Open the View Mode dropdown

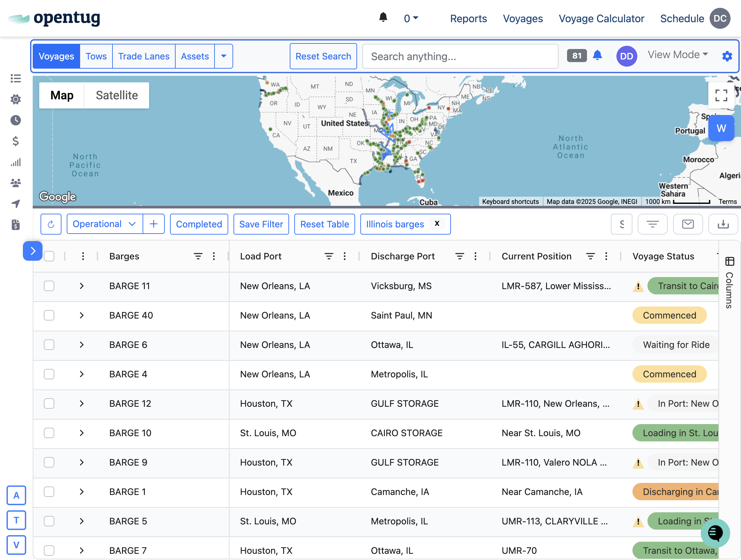(x=677, y=55)
